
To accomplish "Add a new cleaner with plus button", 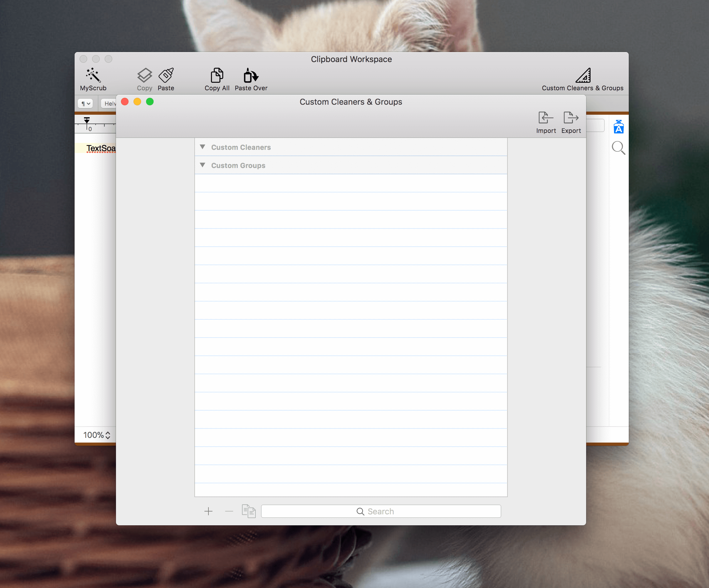I will pyautogui.click(x=208, y=512).
